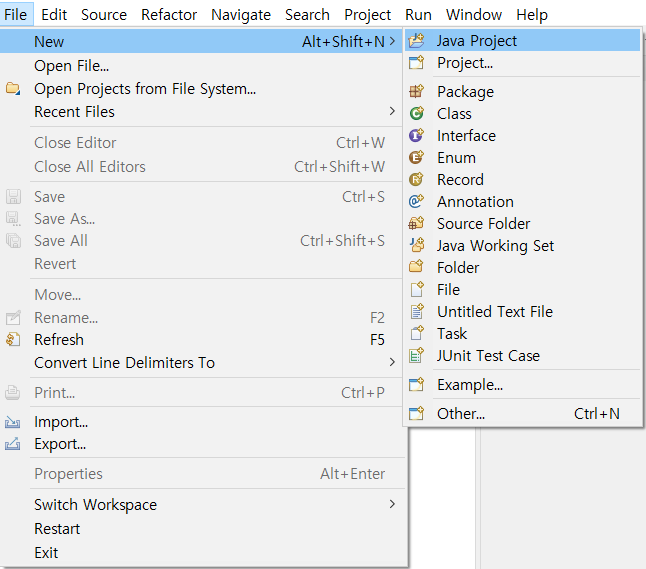
Task: Open the Refactor menu
Action: tap(169, 14)
